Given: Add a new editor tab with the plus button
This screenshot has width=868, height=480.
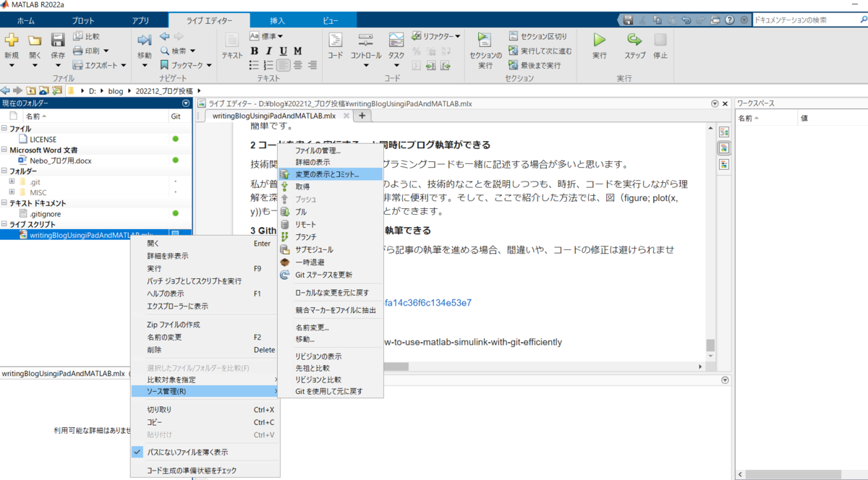Looking at the screenshot, I should (x=362, y=116).
